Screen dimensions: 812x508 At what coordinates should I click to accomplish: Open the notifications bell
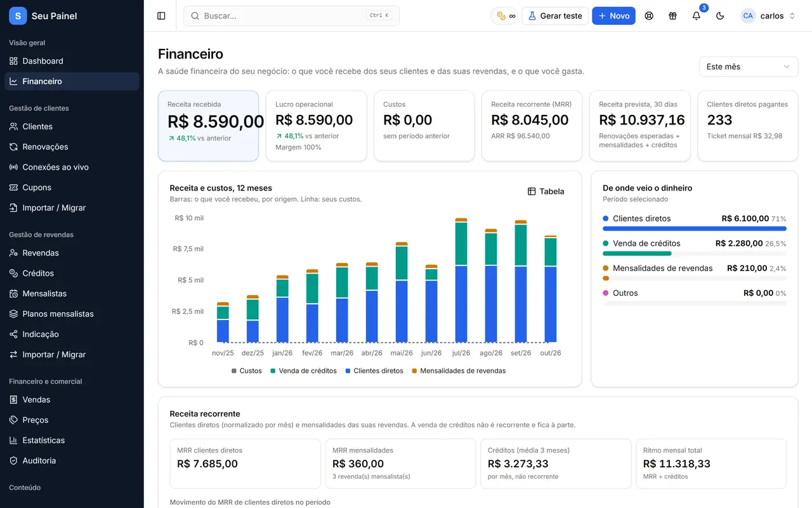tap(697, 16)
